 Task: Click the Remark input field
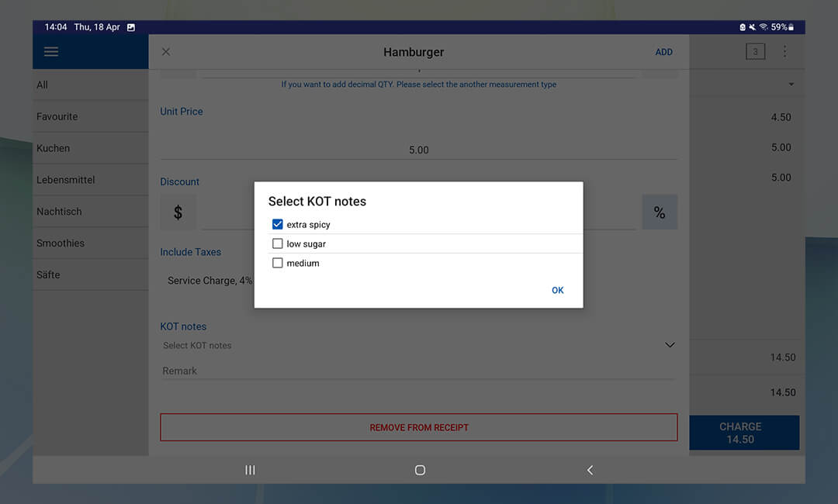point(417,371)
